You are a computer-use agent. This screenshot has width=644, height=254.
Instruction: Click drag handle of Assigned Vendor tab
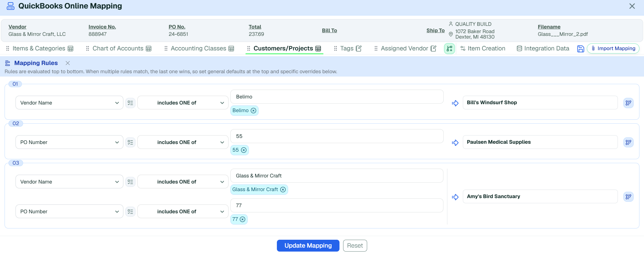coord(376,49)
